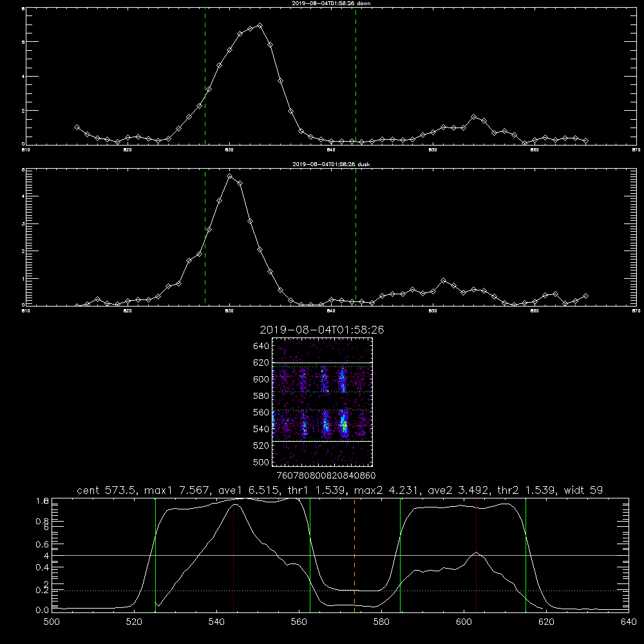Image resolution: width=644 pixels, height=644 pixels.
Task: Click bottom plot x-axis label 620
Action: click(546, 622)
